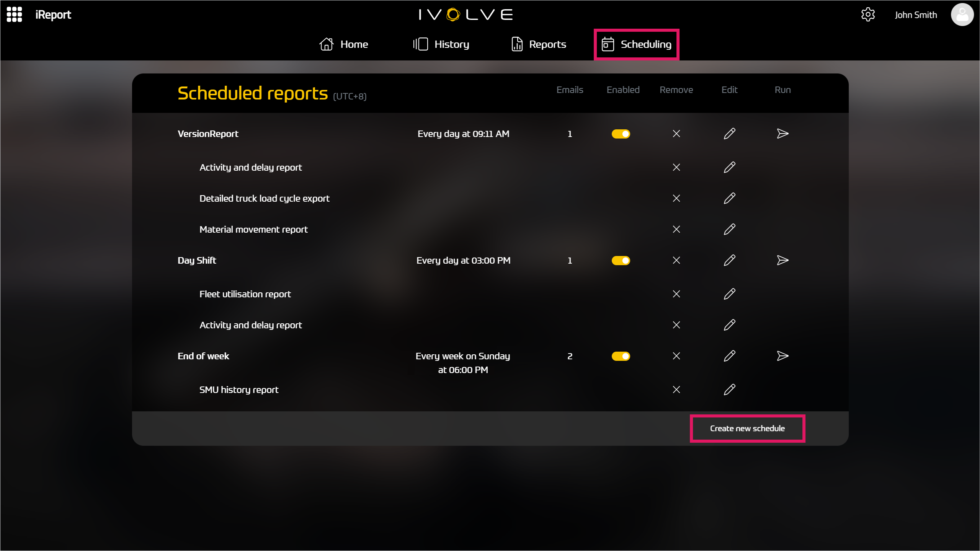This screenshot has height=551, width=980.
Task: Edit Activity and delay report under VersionReport
Action: click(730, 167)
